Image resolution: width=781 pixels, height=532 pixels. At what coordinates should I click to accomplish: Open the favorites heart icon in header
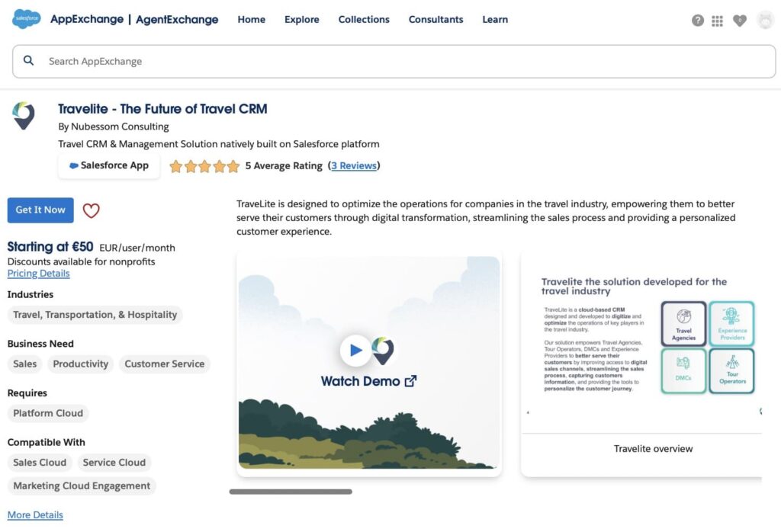pyautogui.click(x=740, y=21)
